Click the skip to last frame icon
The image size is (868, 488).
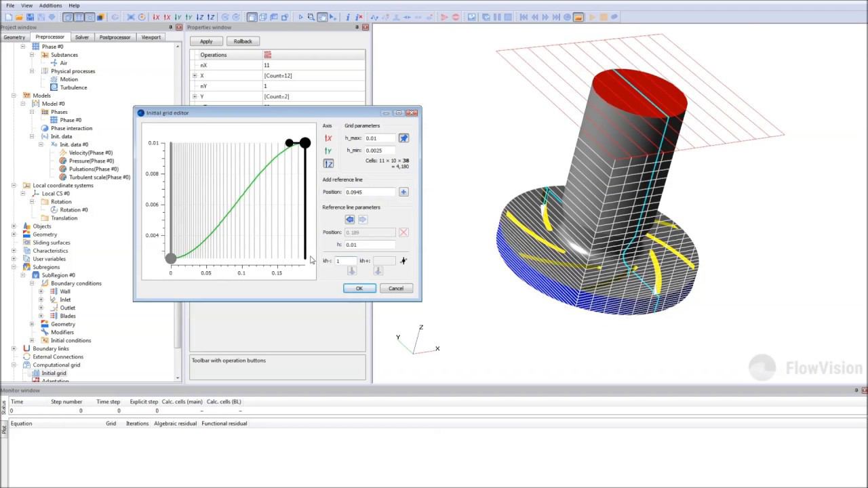[556, 17]
